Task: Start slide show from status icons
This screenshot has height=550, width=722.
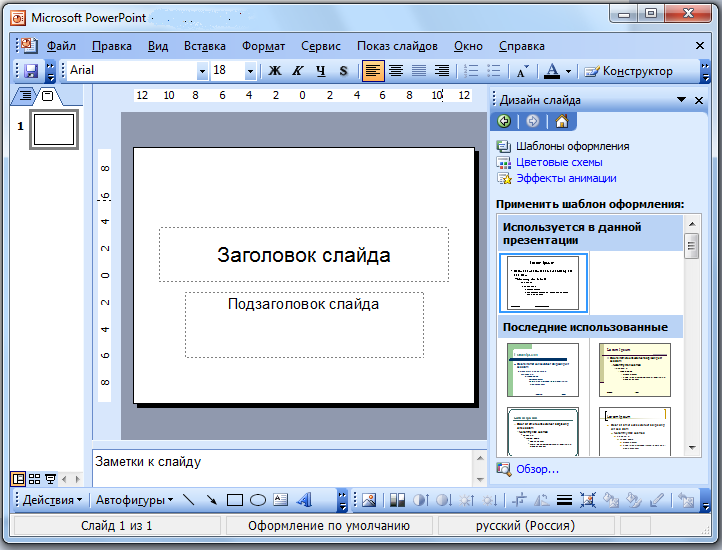Action: pos(50,479)
